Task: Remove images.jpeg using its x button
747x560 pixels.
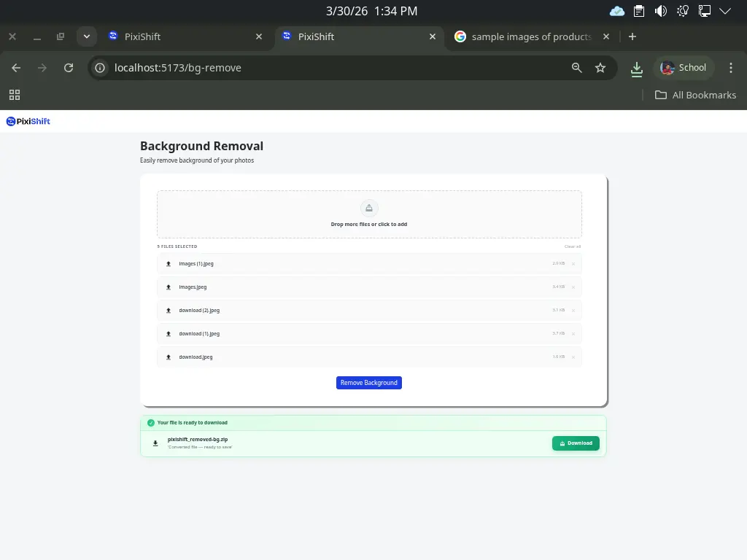Action: 573,287
